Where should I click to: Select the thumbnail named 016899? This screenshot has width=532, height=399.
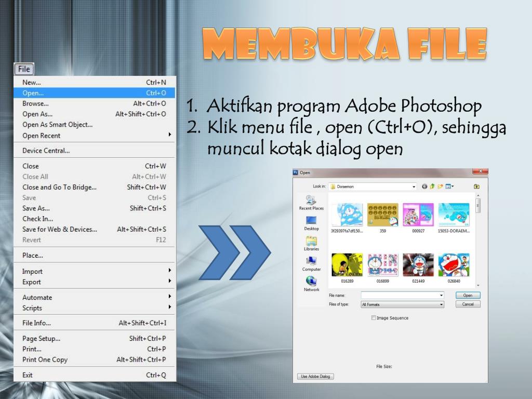point(383,268)
